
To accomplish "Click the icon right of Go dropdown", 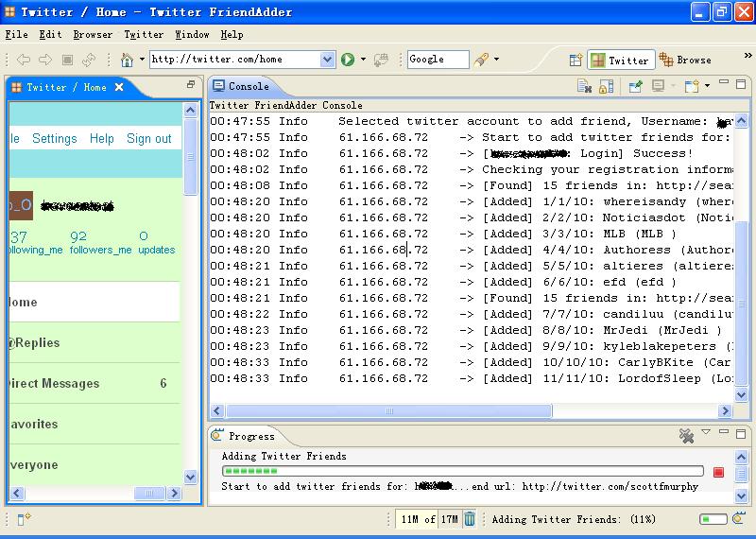I will (381, 60).
